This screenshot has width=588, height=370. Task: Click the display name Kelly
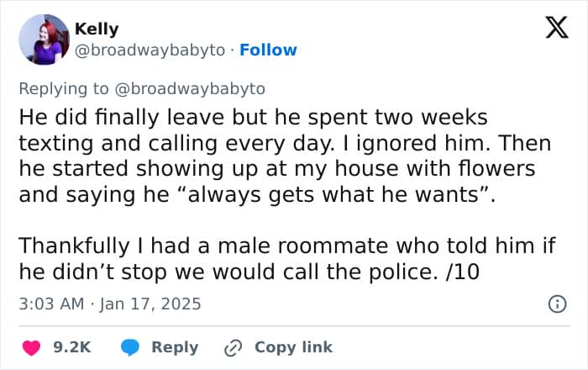pos(97,29)
